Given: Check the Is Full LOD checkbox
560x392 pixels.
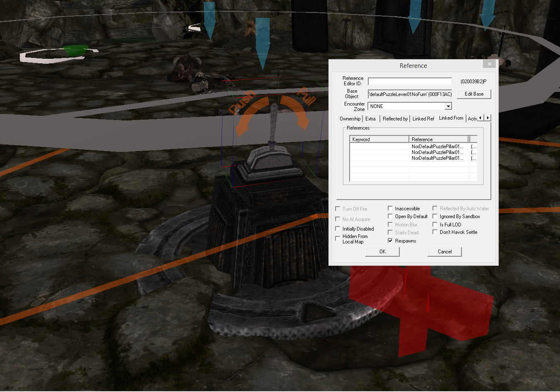Looking at the screenshot, I should coord(435,224).
